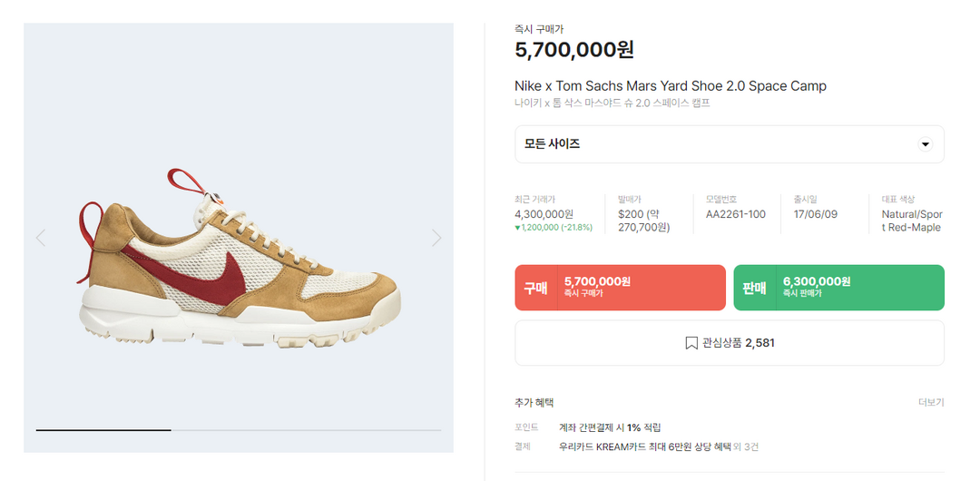Open the 모든 사이즈 size dropdown
This screenshot has width=980, height=481.
729,144
